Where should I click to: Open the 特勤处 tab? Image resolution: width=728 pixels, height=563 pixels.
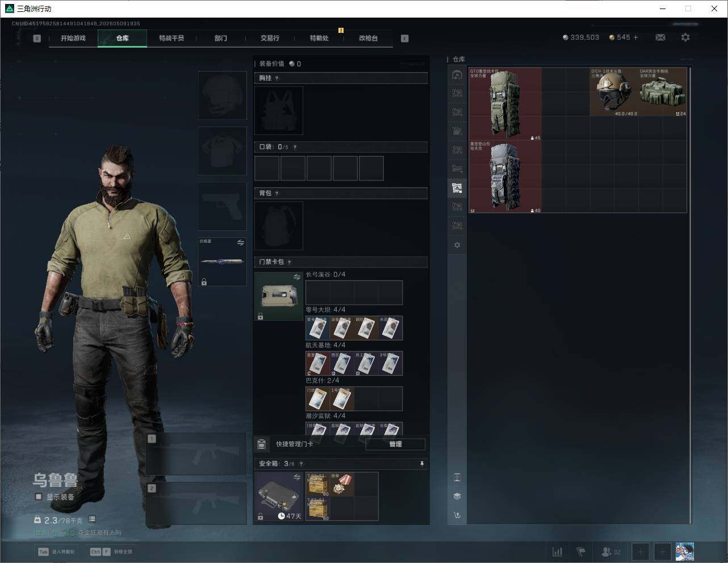pyautogui.click(x=319, y=38)
